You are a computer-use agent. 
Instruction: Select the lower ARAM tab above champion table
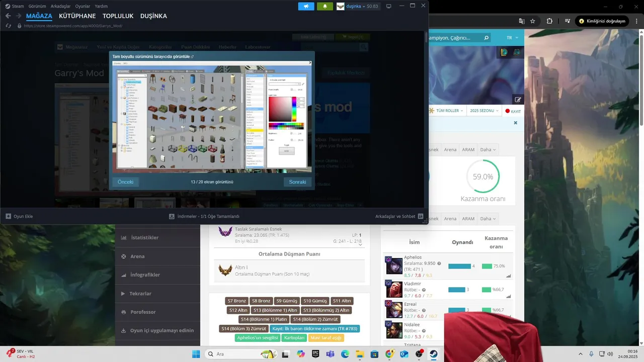point(468,219)
